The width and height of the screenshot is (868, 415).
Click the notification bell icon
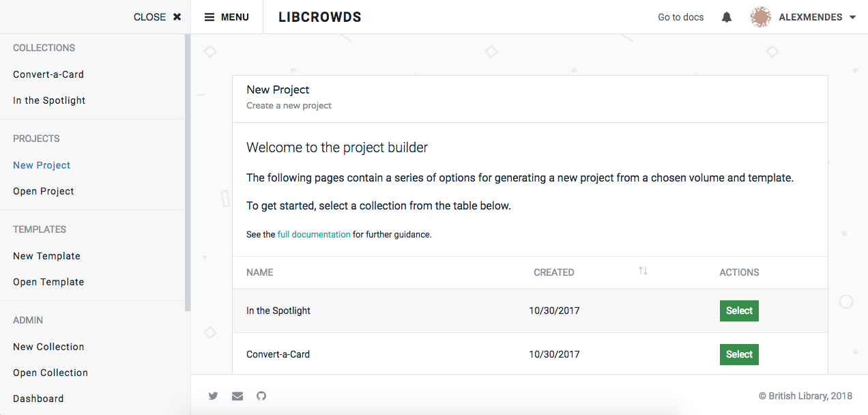[x=726, y=16]
